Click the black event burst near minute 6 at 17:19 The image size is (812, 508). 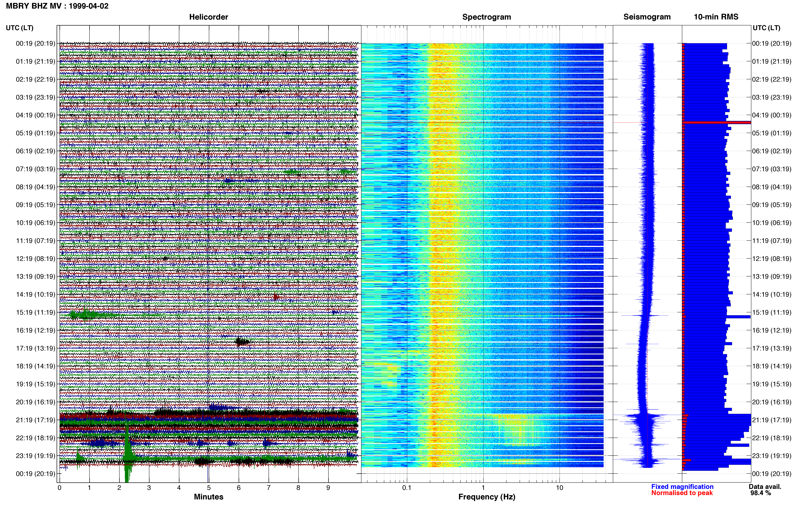tap(242, 342)
